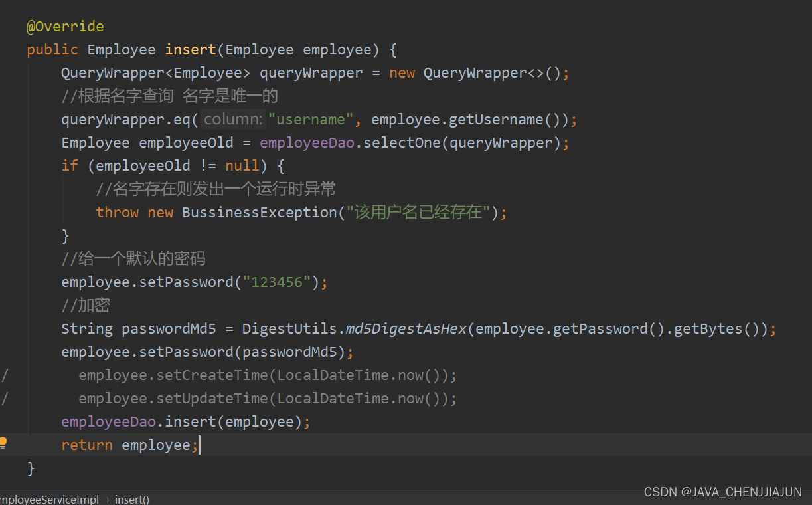Click the insert method name after public Employee
This screenshot has width=812, height=505.
click(191, 50)
